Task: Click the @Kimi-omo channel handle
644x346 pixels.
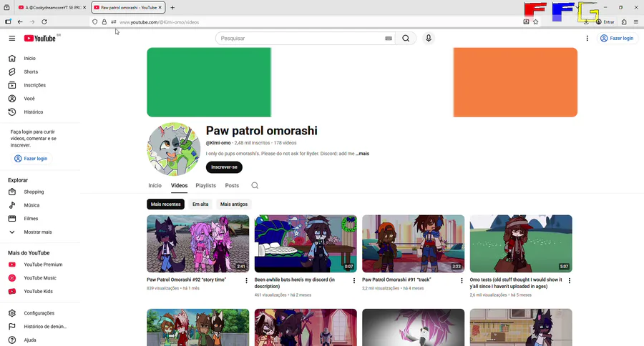Action: (218, 143)
